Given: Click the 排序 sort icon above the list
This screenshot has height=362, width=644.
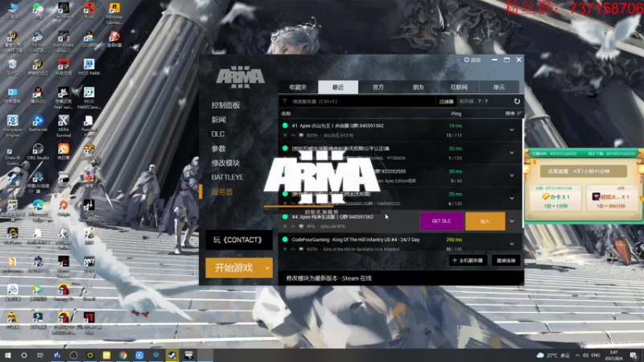Looking at the screenshot, I should 519,113.
